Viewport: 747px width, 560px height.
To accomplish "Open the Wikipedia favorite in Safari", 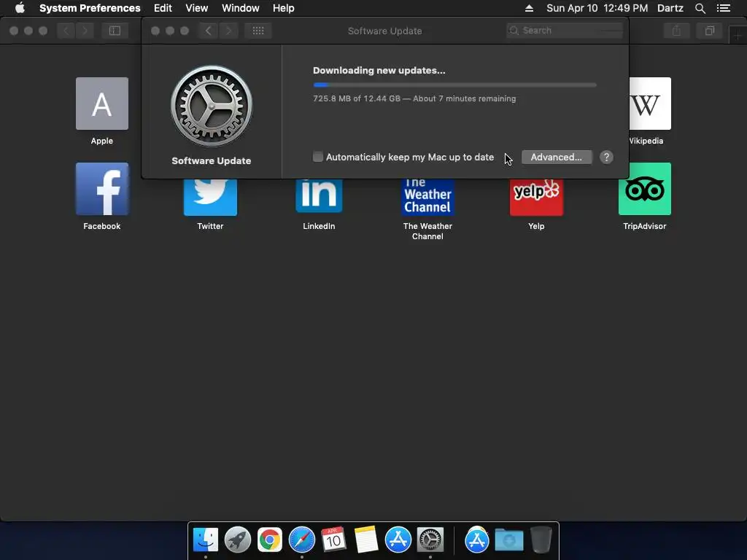I will coord(650,104).
